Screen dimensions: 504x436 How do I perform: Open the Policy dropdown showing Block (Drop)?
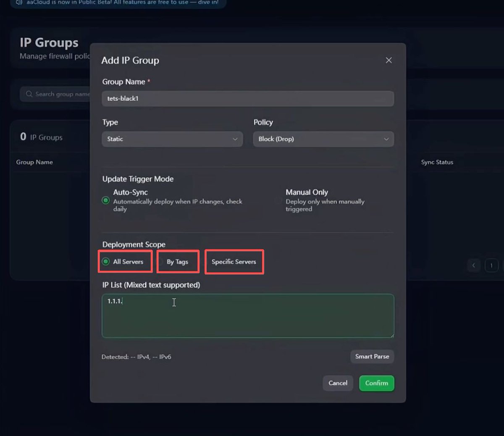323,139
